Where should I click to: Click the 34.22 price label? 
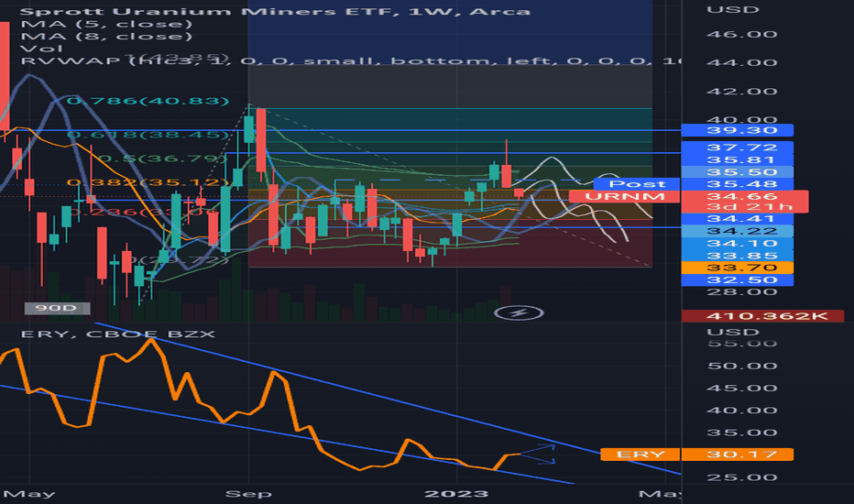(737, 231)
